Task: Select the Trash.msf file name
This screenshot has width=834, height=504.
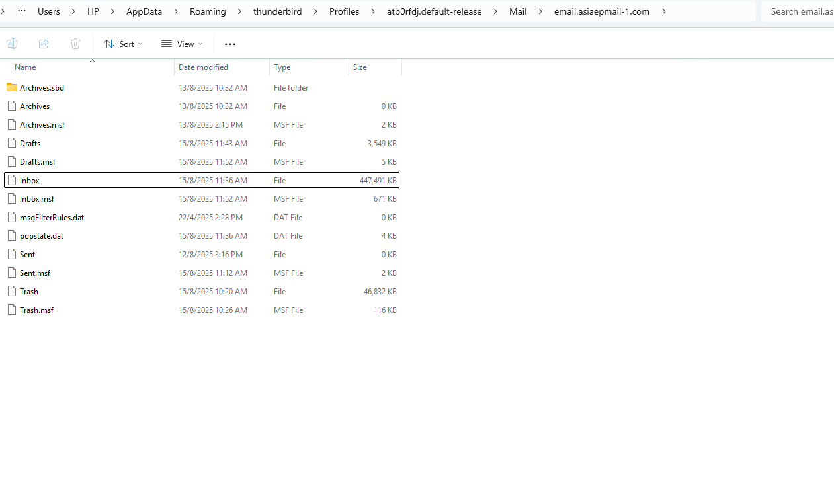Action: [36, 310]
